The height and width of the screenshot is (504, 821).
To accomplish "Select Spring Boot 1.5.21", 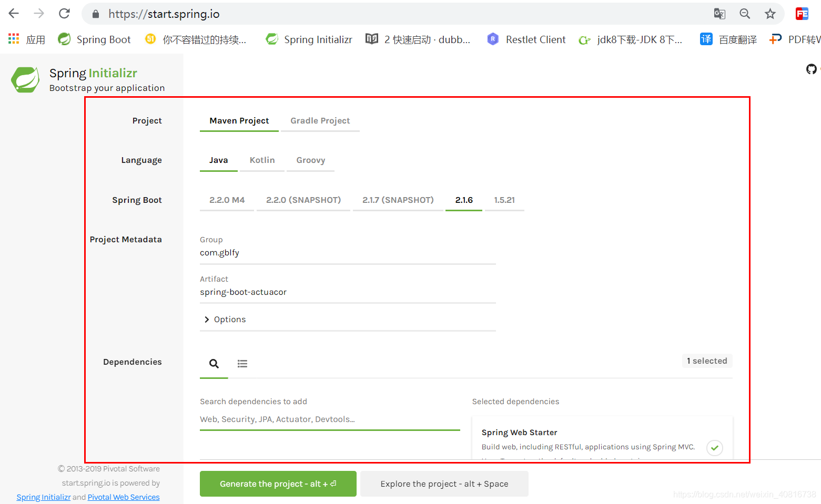I will pos(504,200).
